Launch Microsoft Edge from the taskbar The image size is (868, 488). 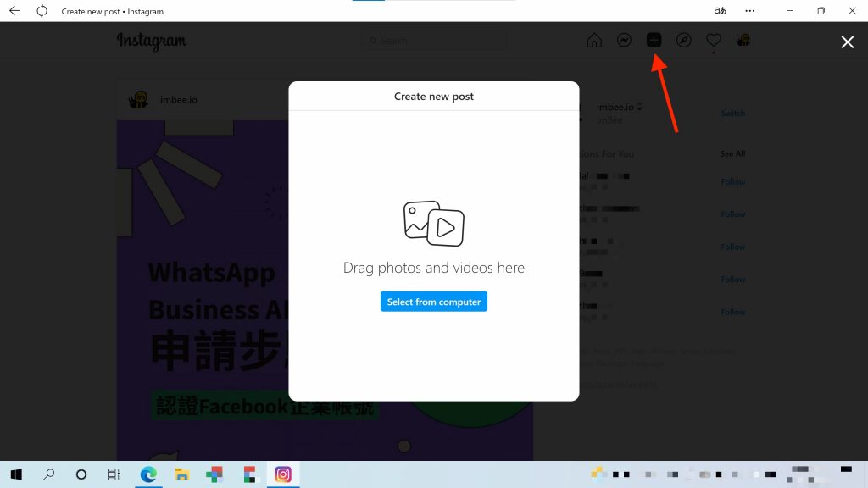148,474
